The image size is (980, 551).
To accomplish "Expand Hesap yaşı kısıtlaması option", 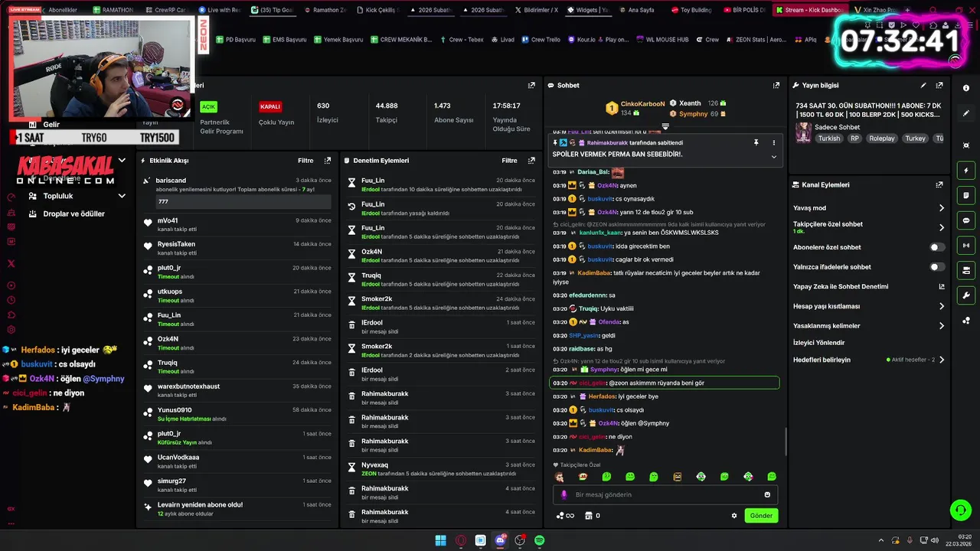I will (942, 306).
